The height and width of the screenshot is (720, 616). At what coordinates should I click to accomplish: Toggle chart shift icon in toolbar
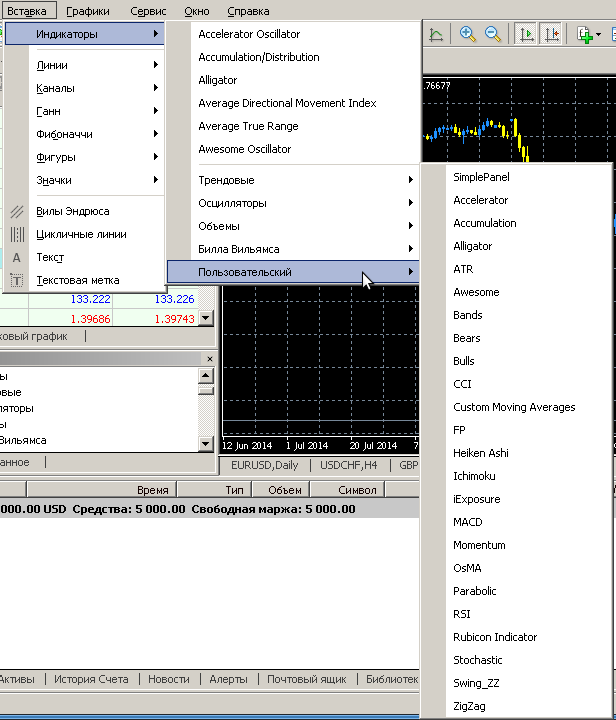551,34
